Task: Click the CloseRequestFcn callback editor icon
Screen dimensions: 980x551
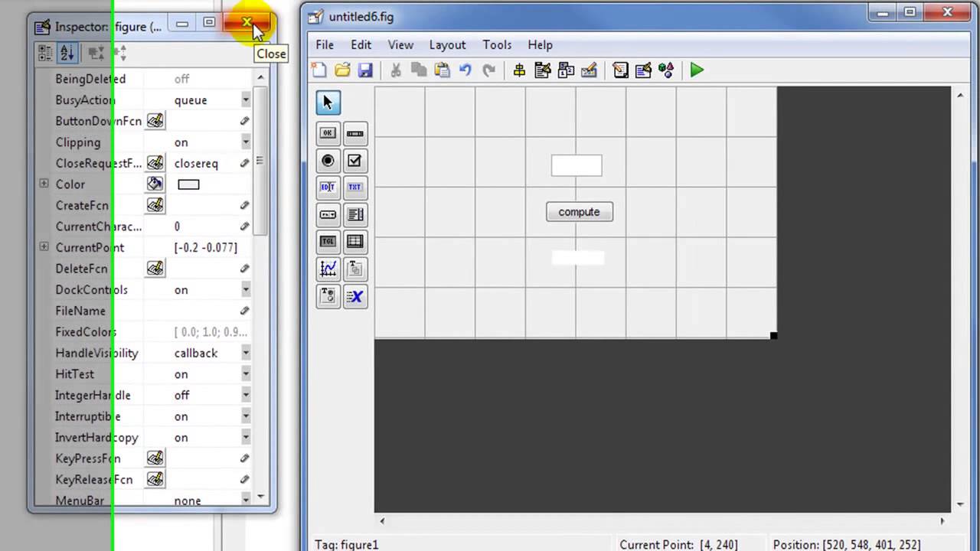Action: [x=155, y=163]
